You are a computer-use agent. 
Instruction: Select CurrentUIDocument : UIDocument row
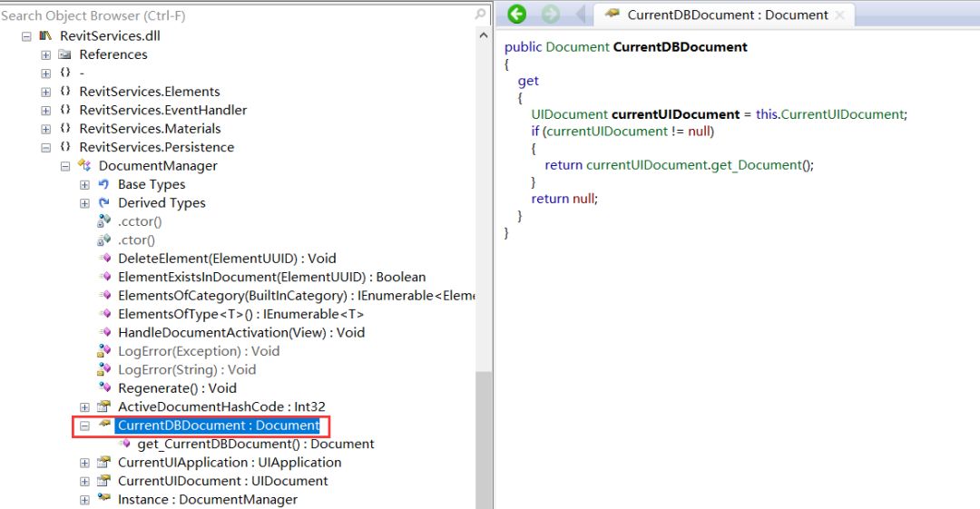click(222, 481)
